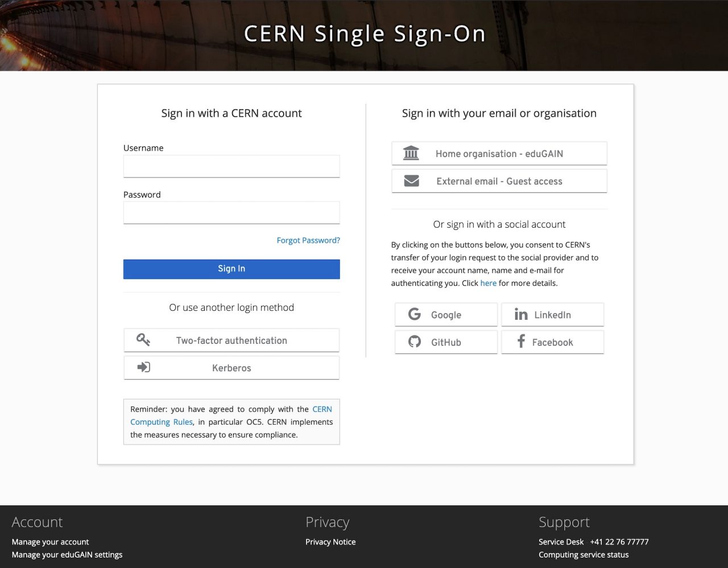Focus the Password input field
728x568 pixels.
(231, 213)
